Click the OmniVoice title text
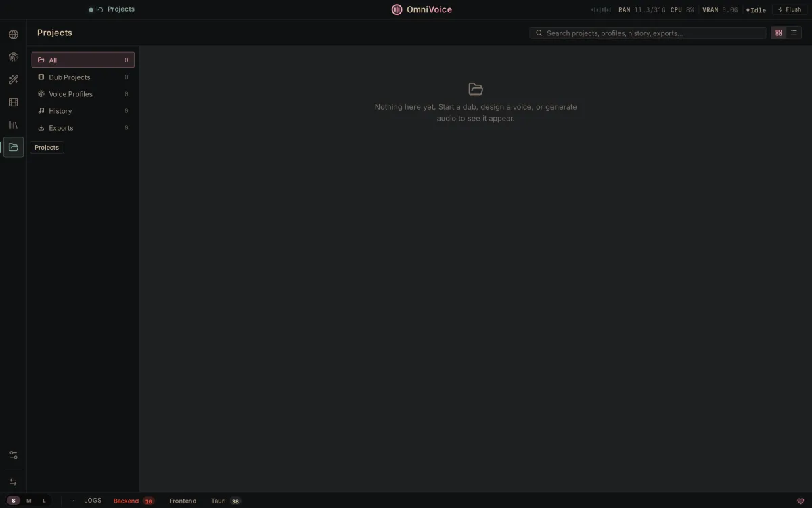The height and width of the screenshot is (508, 812). click(x=429, y=9)
